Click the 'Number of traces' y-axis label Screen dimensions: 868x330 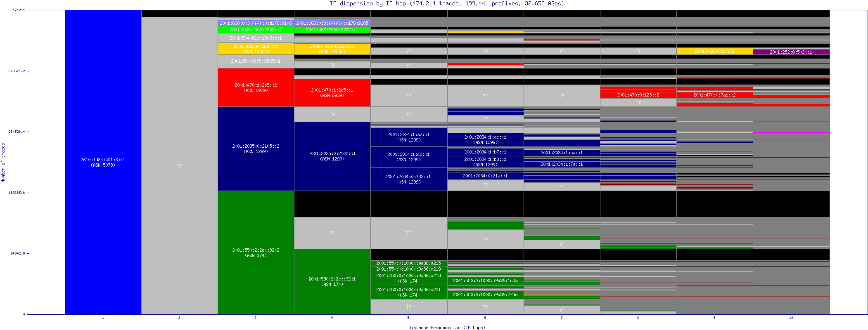3,163
